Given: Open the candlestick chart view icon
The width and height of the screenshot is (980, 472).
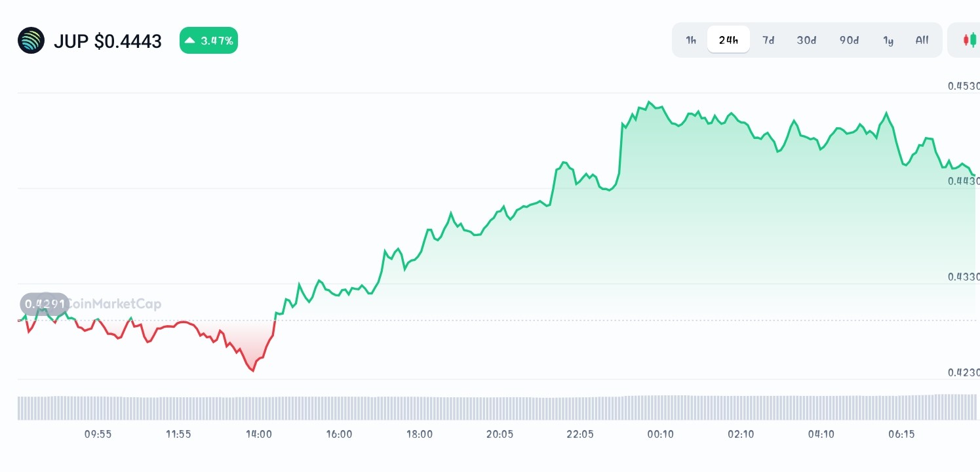Looking at the screenshot, I should coord(970,40).
